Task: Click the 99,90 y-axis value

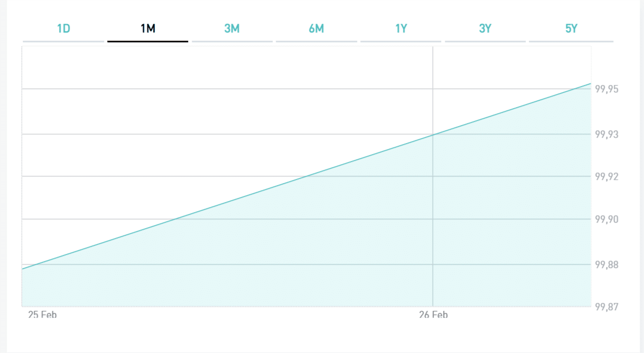Action: (606, 219)
